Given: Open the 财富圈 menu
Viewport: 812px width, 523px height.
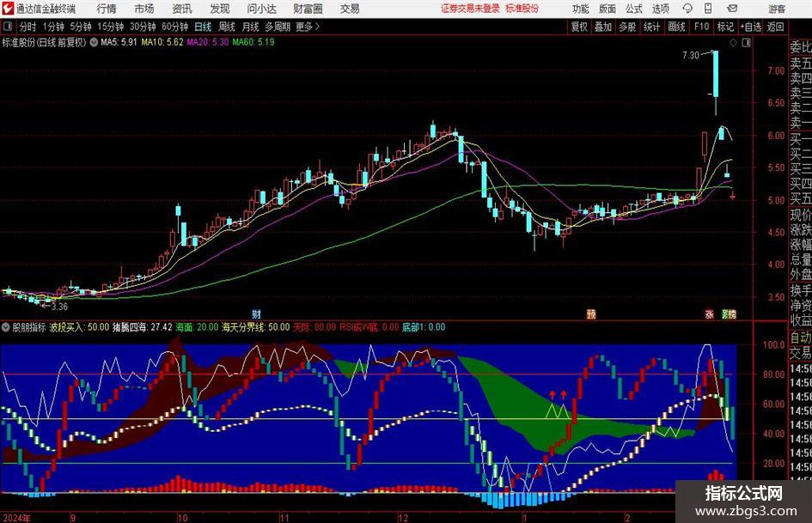Looking at the screenshot, I should [x=308, y=9].
